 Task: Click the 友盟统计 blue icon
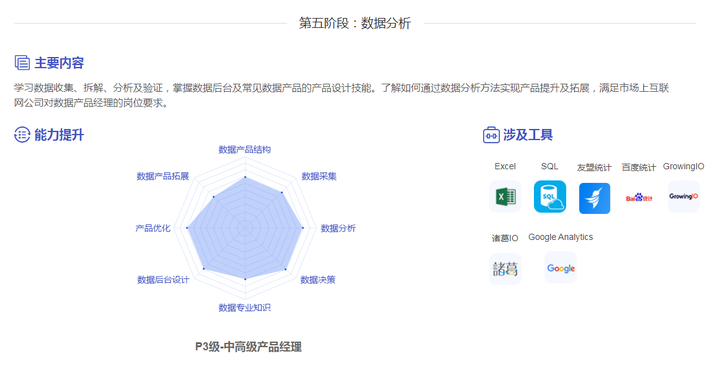tap(594, 198)
